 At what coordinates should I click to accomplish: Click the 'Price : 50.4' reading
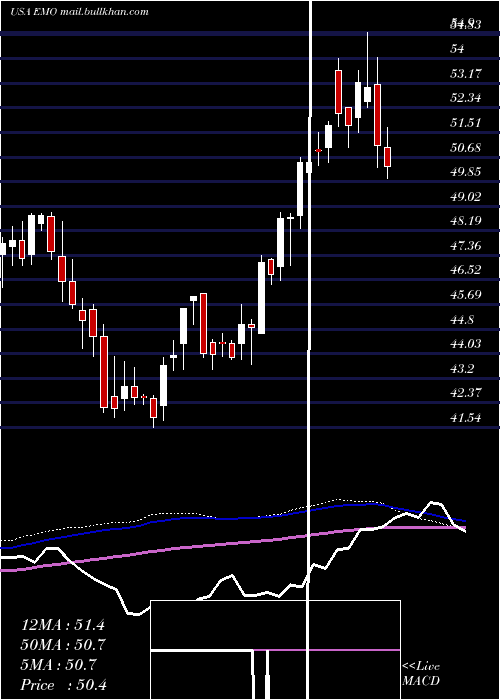point(63,685)
